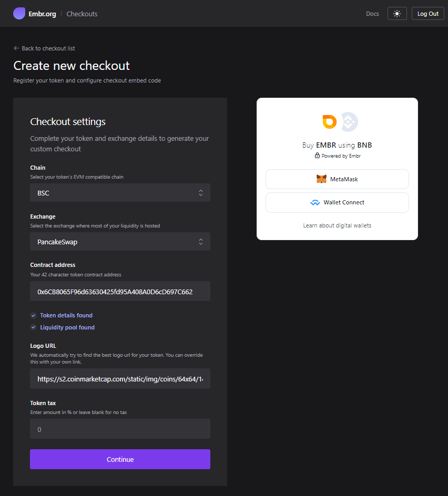
Task: Go back to checkout list
Action: click(44, 48)
